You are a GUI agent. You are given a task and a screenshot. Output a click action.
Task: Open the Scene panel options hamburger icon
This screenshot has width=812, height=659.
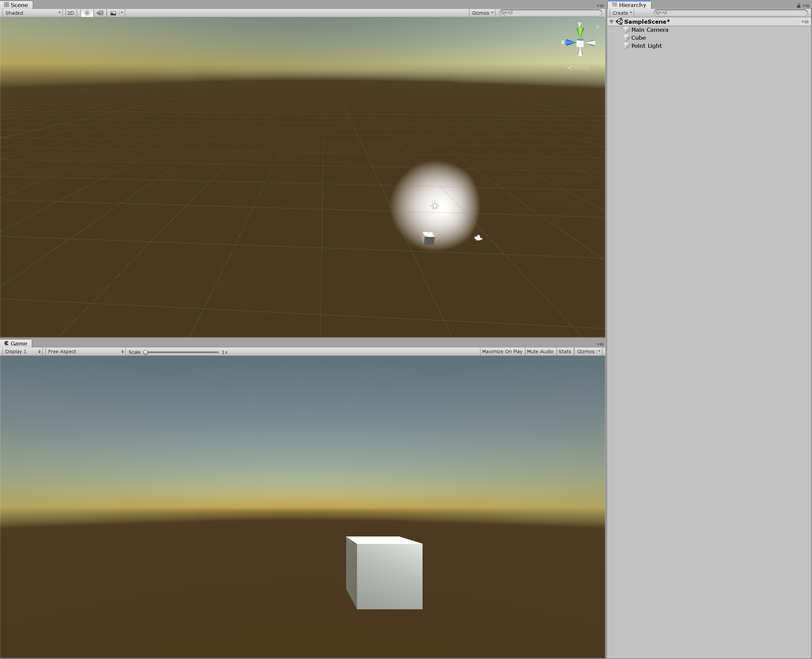click(601, 5)
